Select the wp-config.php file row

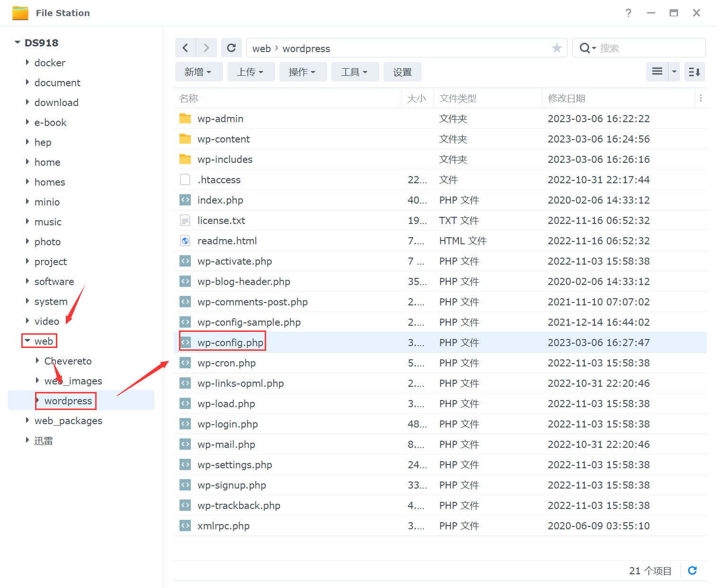tap(231, 342)
